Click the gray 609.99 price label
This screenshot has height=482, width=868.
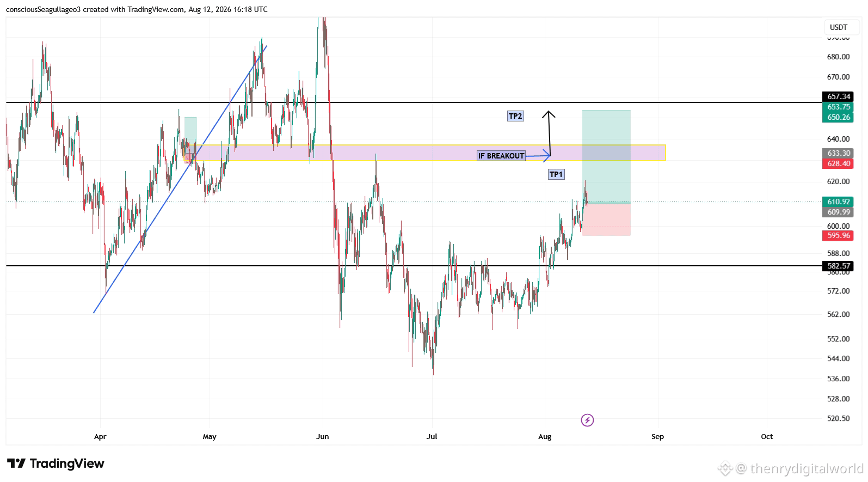[x=838, y=212]
